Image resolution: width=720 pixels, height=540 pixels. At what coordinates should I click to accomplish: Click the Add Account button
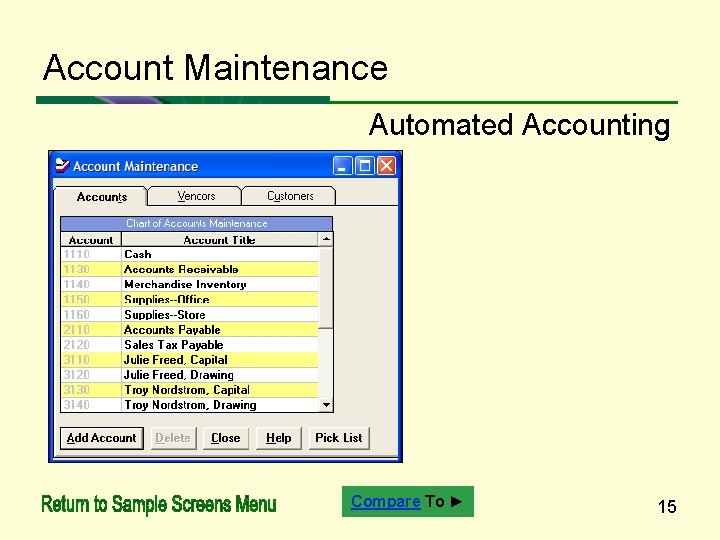point(101,438)
